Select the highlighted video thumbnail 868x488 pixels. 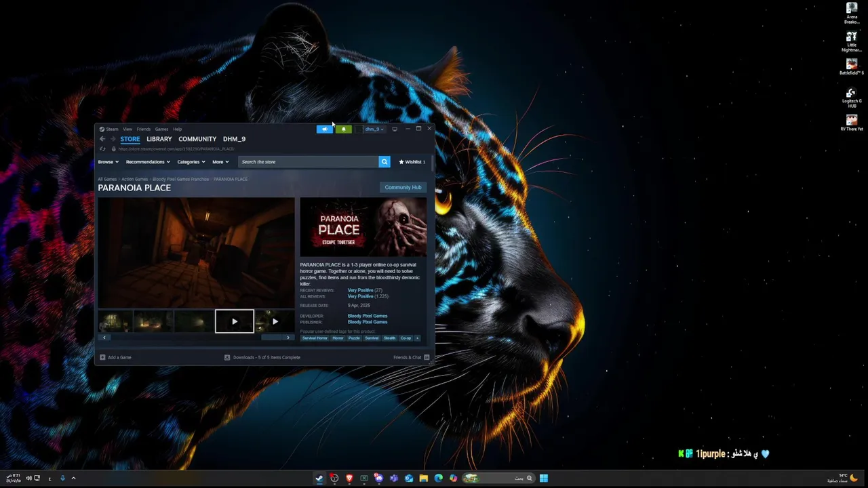point(235,321)
